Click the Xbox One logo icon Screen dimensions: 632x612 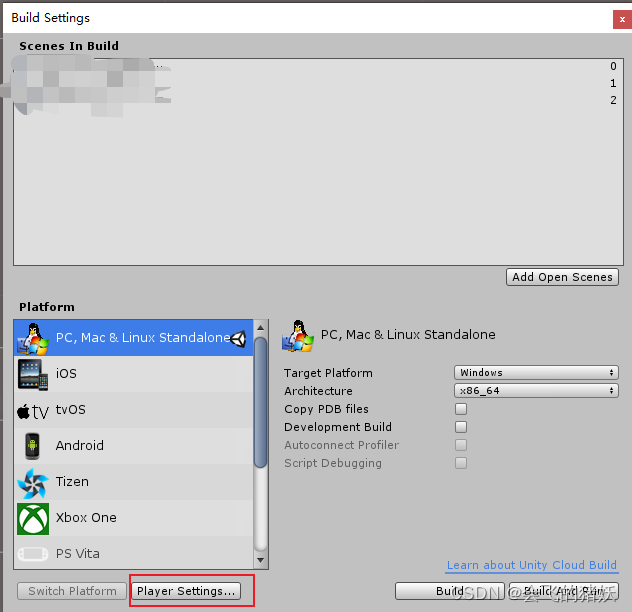pos(33,518)
